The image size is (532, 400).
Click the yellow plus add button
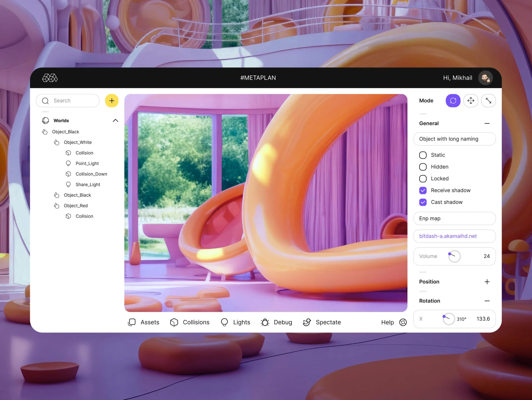[x=112, y=101]
